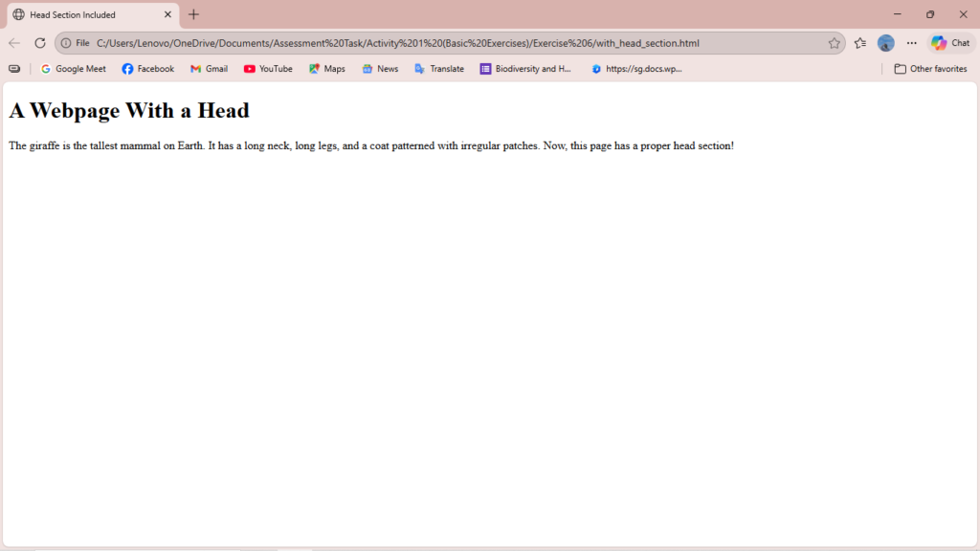Click the address bar URL field
980x551 pixels.
coord(431,43)
